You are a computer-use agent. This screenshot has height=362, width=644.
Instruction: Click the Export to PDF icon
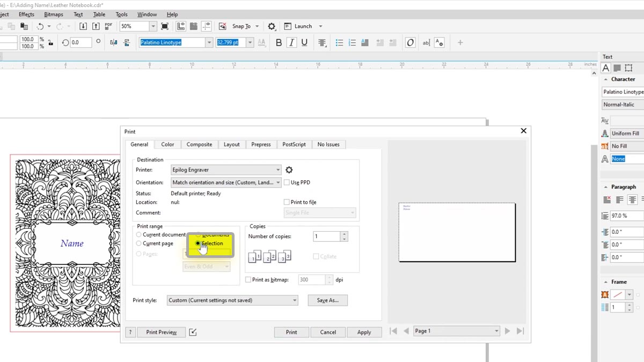[x=108, y=26]
